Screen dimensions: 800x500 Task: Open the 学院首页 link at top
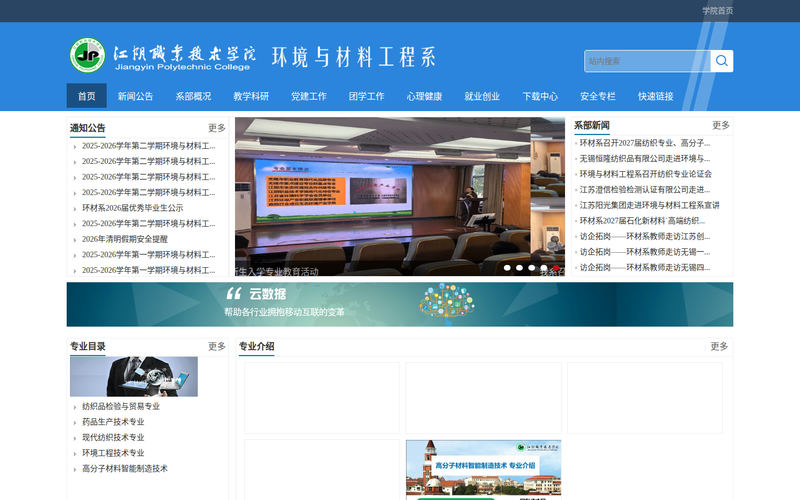(717, 11)
